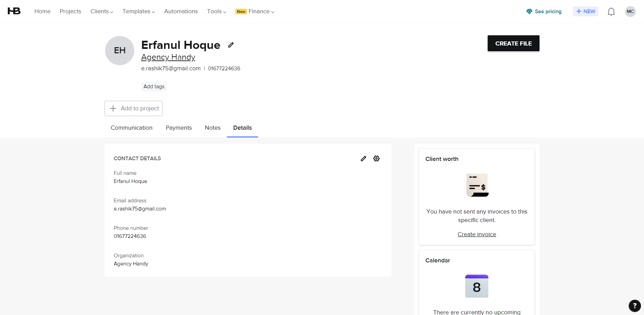
Task: Click the HB logo
Action: (x=13, y=11)
